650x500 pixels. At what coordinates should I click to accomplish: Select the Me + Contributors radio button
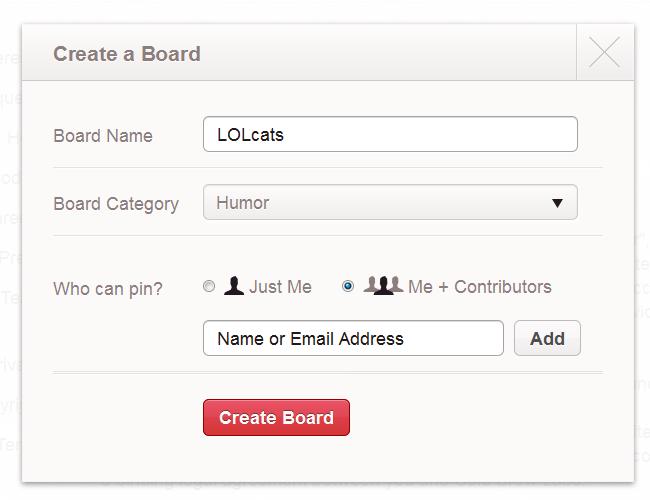348,287
